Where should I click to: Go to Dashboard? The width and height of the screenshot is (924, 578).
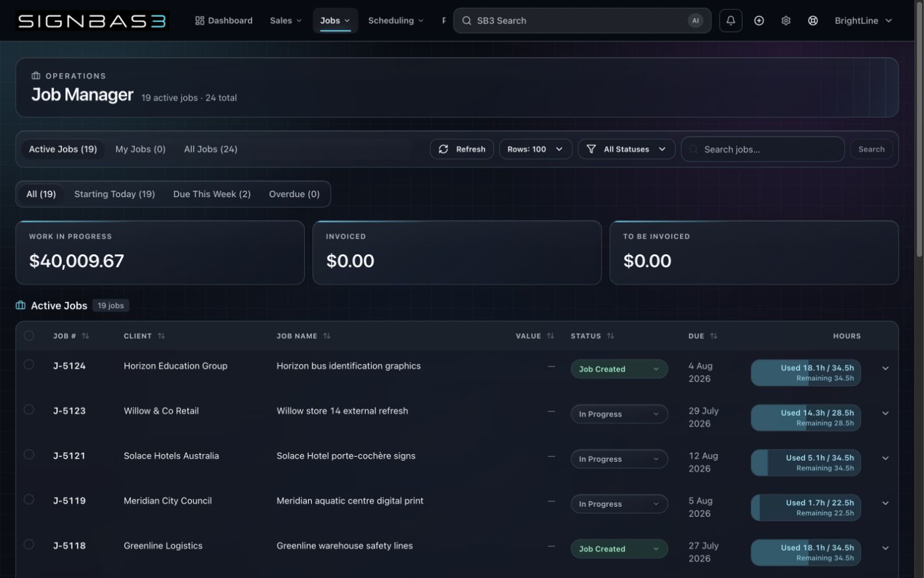224,21
